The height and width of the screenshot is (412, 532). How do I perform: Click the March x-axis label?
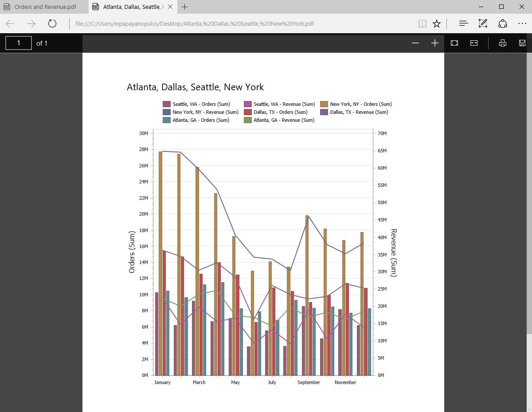199,382
